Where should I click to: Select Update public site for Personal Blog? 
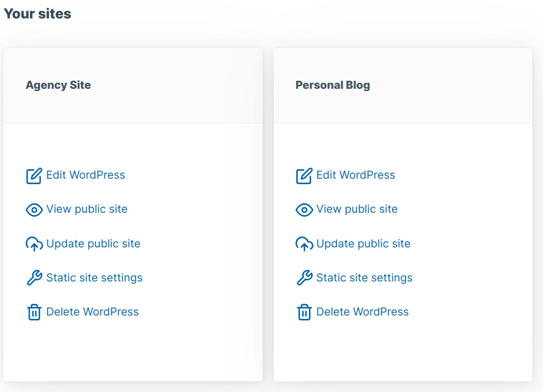click(x=363, y=243)
